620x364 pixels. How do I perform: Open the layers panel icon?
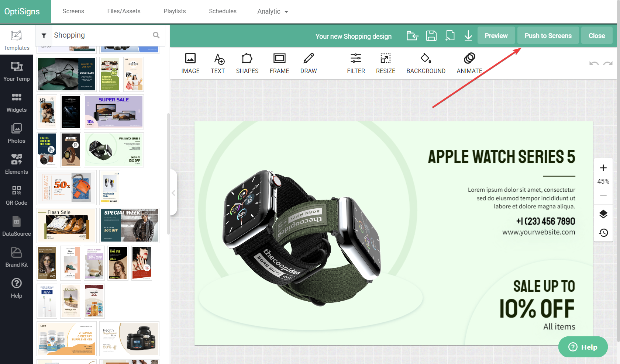coord(603,214)
